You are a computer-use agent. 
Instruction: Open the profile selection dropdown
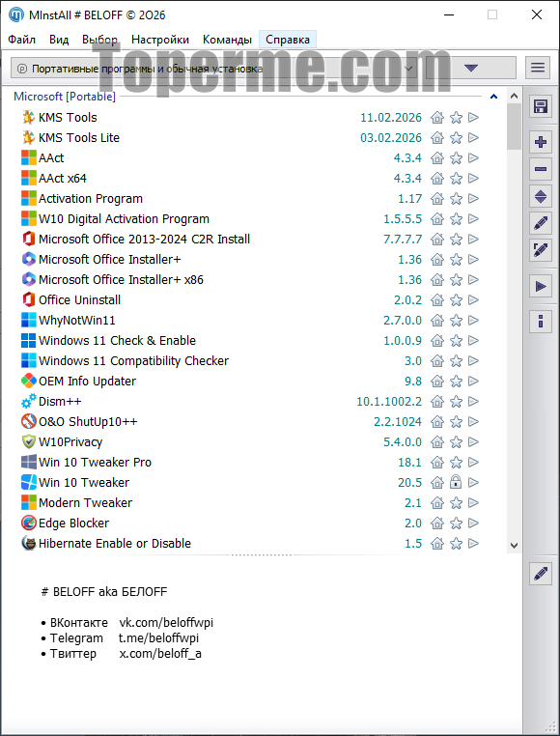pyautogui.click(x=214, y=69)
